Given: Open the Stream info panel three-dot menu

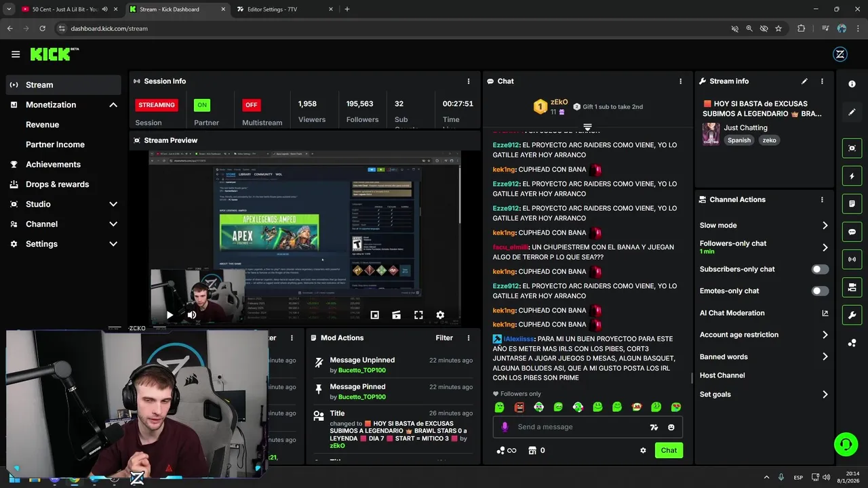Looking at the screenshot, I should pyautogui.click(x=822, y=81).
